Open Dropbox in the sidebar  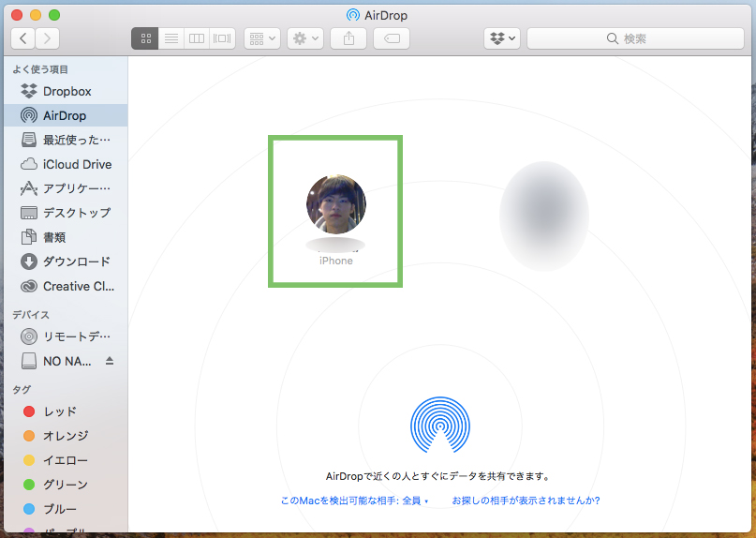[x=67, y=91]
